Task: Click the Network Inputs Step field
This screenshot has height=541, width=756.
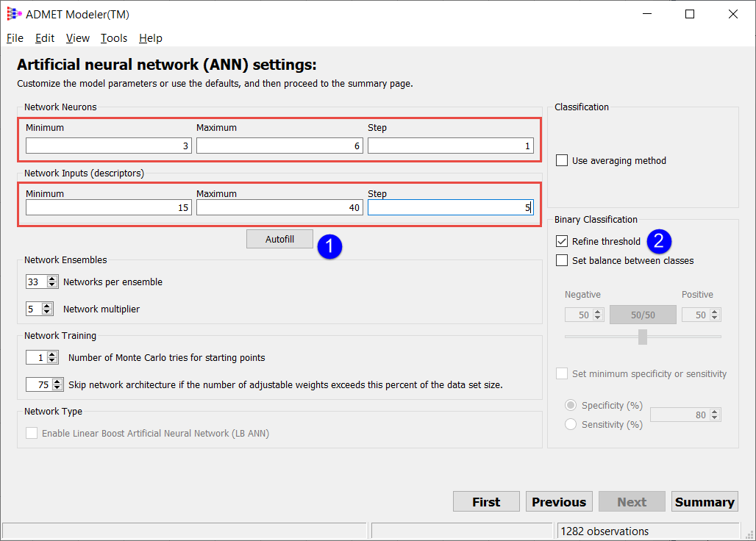Action: point(450,207)
